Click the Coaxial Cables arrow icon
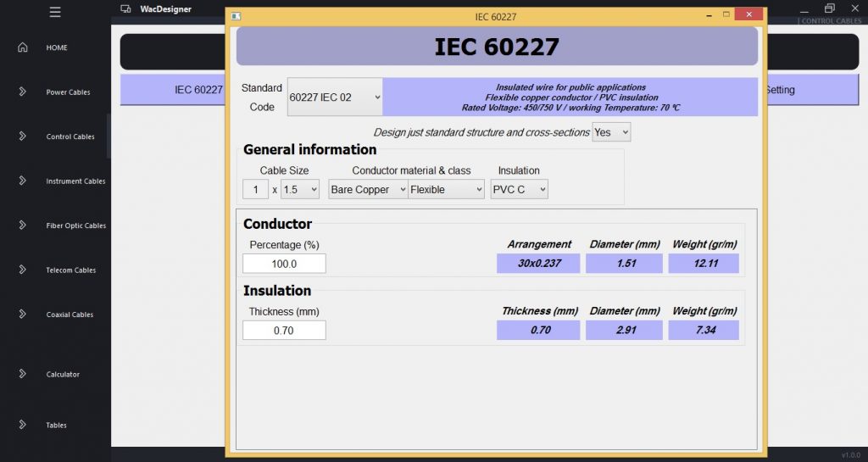The width and height of the screenshot is (868, 462). coord(23,314)
